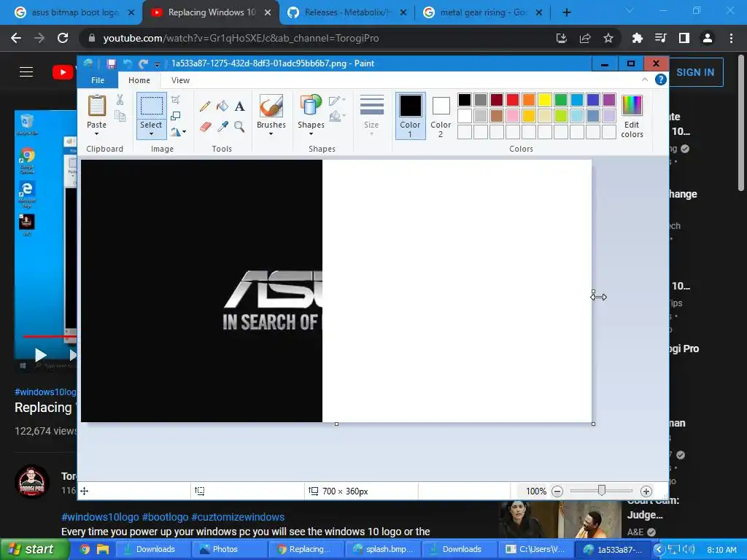Click the Brushes icon
This screenshot has width=747, height=560.
(271, 105)
